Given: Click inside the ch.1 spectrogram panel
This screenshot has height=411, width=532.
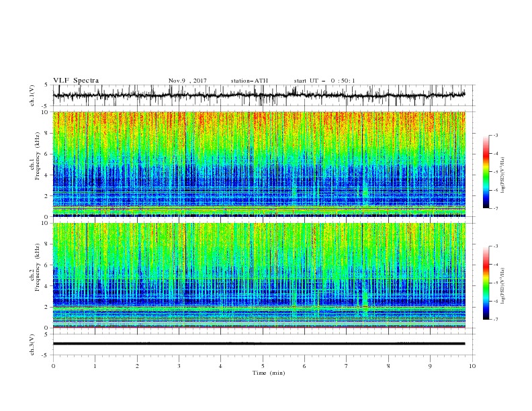Looking at the screenshot, I should coord(259,164).
